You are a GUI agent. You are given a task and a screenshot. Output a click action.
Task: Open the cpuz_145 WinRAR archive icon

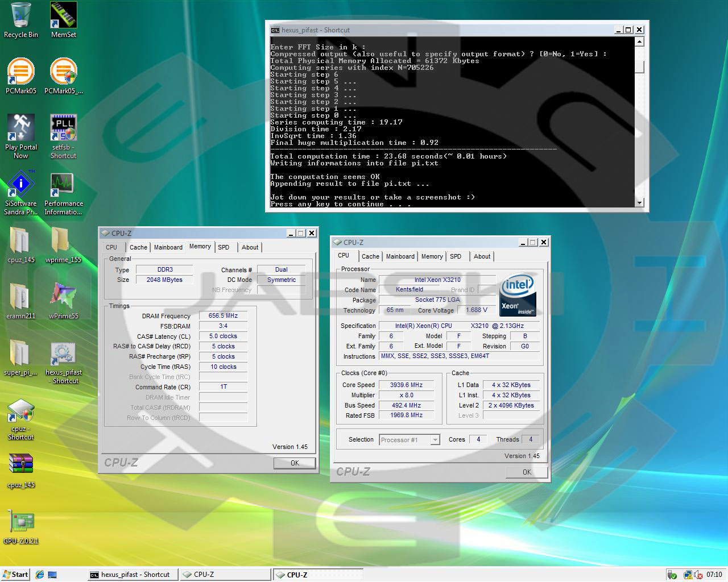click(21, 471)
